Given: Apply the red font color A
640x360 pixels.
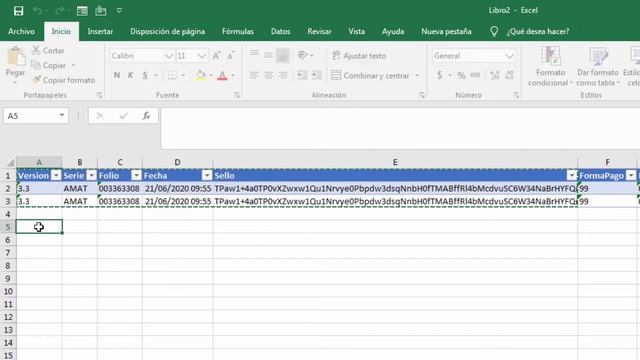Looking at the screenshot, I should pos(222,75).
